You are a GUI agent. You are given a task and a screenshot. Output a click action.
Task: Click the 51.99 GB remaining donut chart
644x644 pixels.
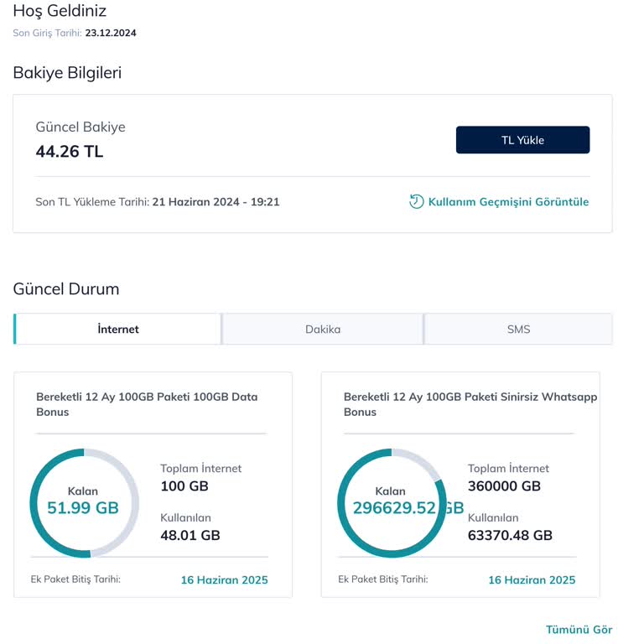coord(84,502)
